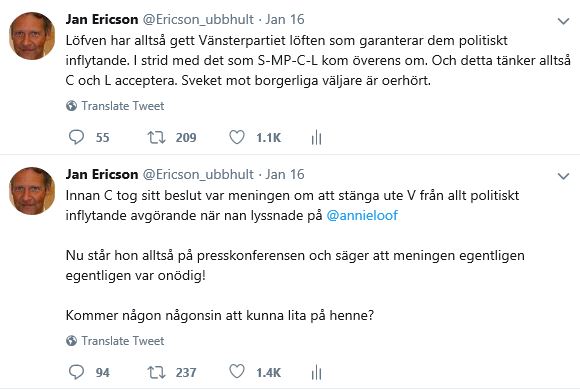
Task: Open the Jan 16 timestamp of first tweet
Action: [x=285, y=19]
